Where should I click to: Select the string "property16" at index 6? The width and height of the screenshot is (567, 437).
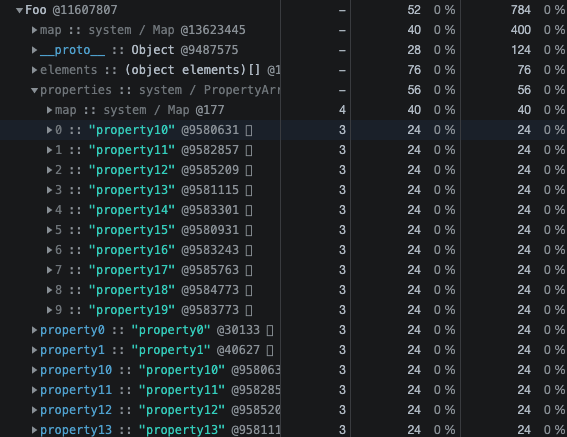(x=132, y=250)
